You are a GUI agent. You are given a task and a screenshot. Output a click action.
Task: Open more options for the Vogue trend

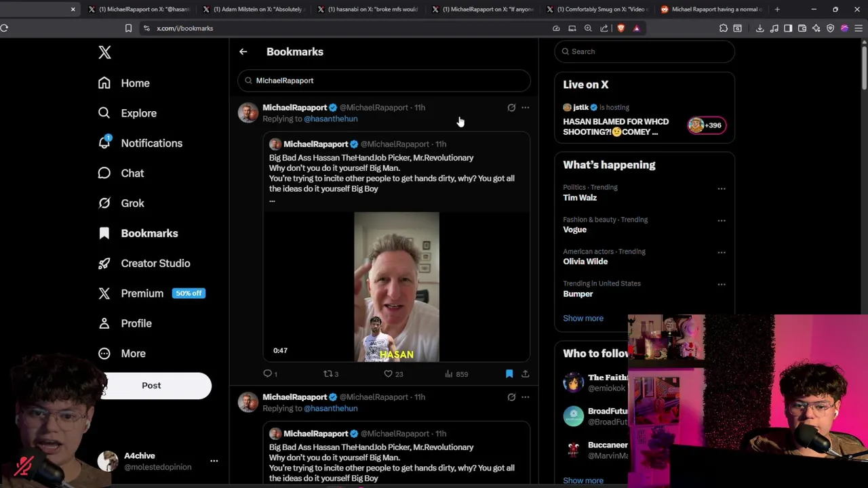click(722, 220)
